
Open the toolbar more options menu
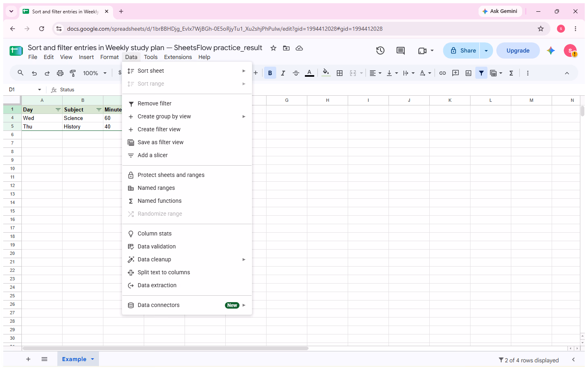tap(528, 73)
